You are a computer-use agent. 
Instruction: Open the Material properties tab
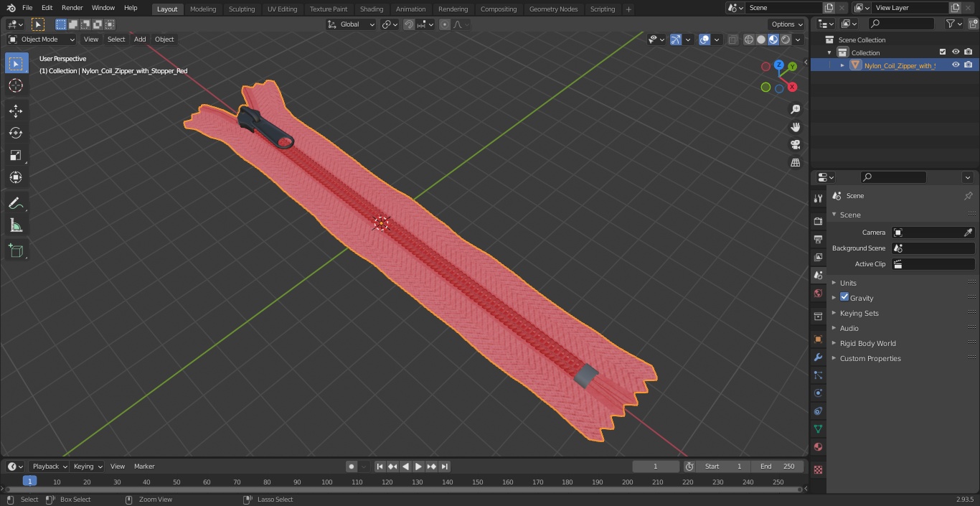tap(818, 446)
